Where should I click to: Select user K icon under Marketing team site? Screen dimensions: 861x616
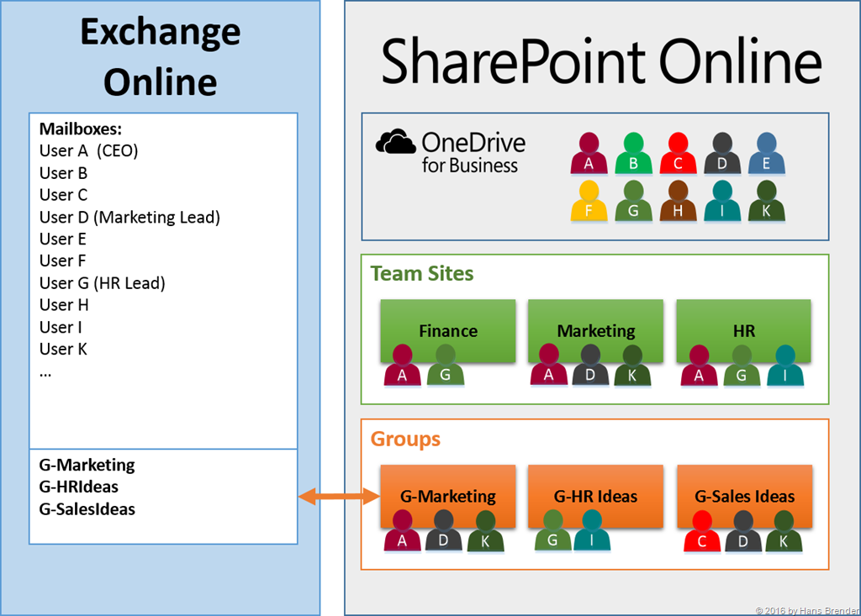(631, 366)
